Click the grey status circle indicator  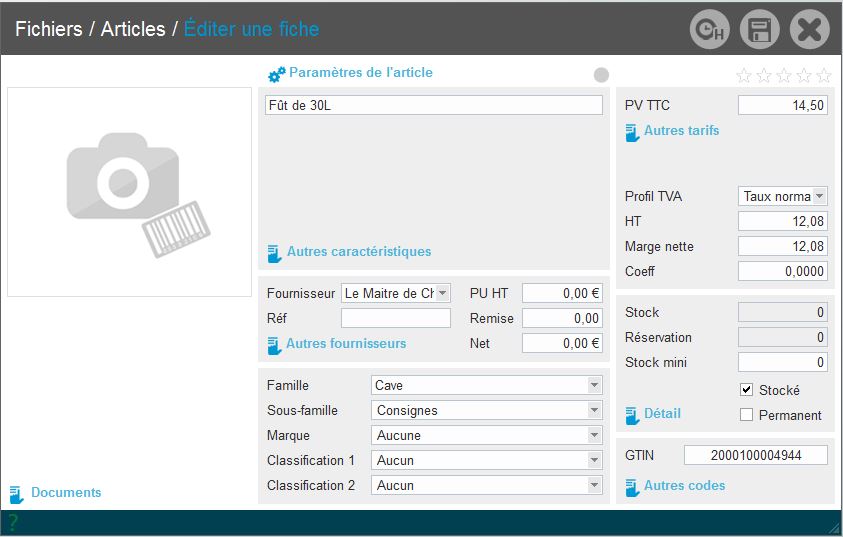[601, 75]
